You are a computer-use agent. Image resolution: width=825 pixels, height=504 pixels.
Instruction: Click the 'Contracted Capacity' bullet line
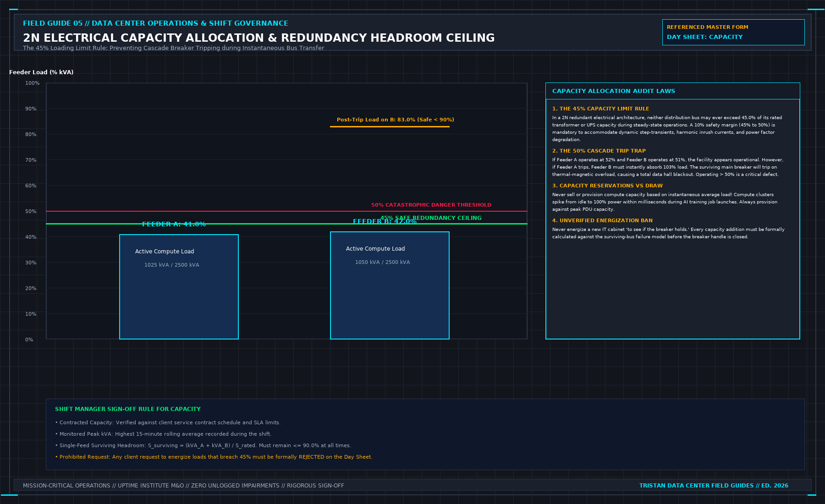coord(168,422)
